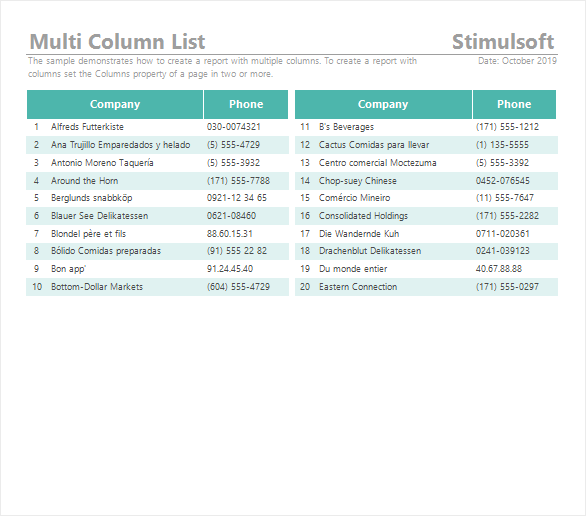Click phone number (91) 555 22 82

[237, 251]
